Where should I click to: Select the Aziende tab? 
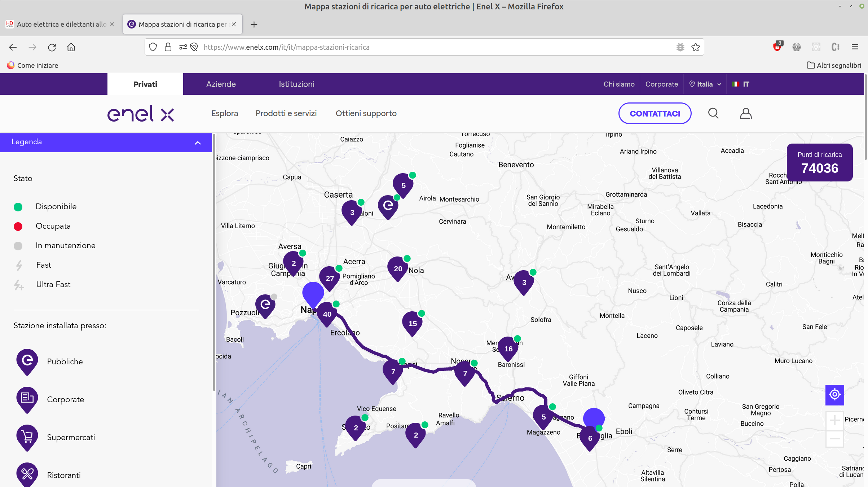tap(221, 84)
